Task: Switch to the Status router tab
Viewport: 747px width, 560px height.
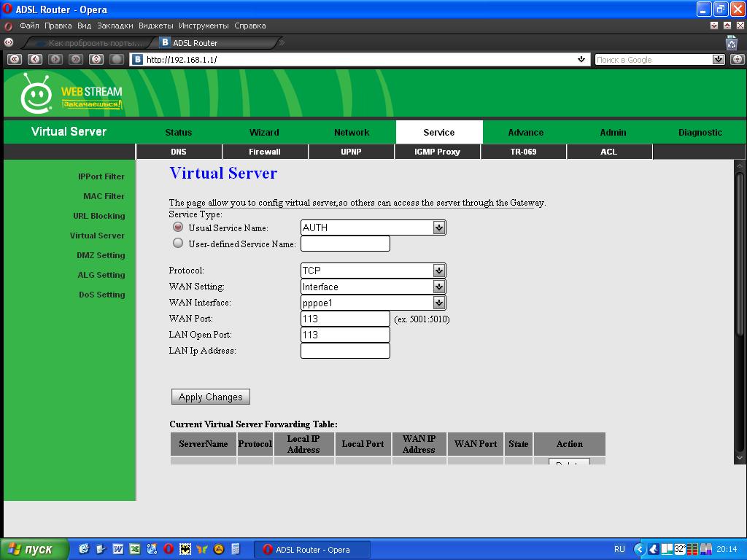Action: click(x=179, y=133)
